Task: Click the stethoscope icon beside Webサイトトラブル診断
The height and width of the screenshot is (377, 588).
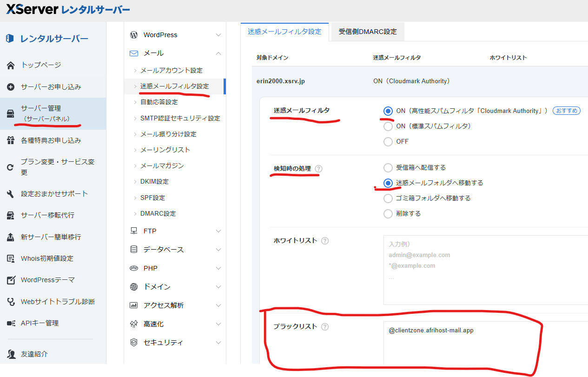Action: 11,302
